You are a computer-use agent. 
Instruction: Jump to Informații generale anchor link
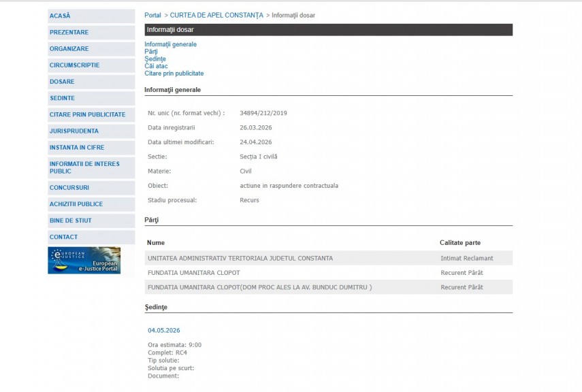click(170, 44)
